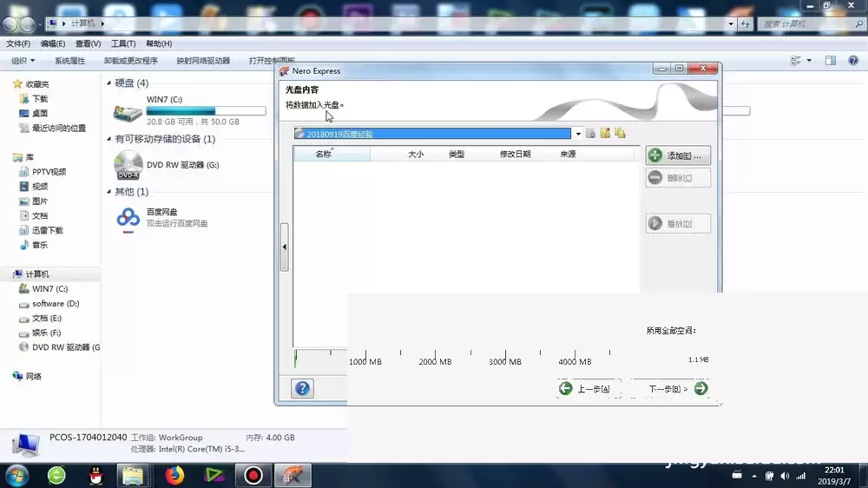
Task: Click the red record button taskbar icon
Action: click(x=253, y=475)
